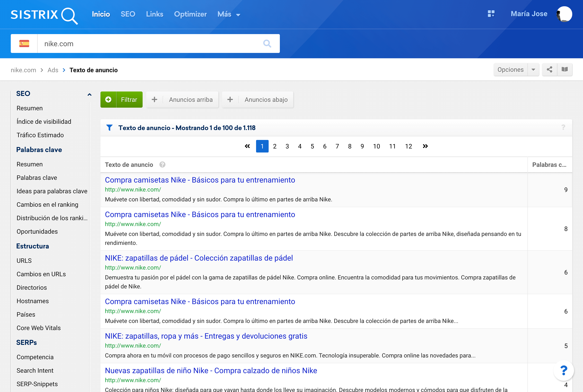Go to results page 5
Screen dimensions: 583x392
click(312, 146)
